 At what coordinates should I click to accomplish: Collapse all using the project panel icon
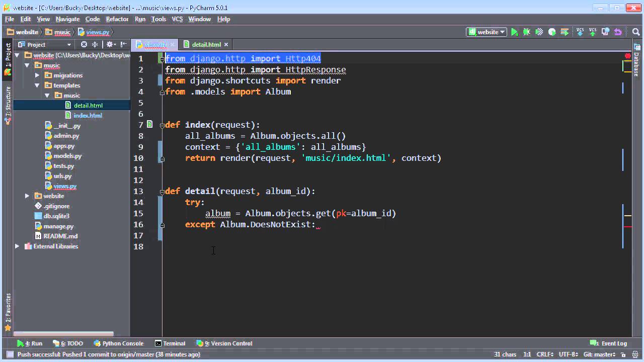point(95,44)
